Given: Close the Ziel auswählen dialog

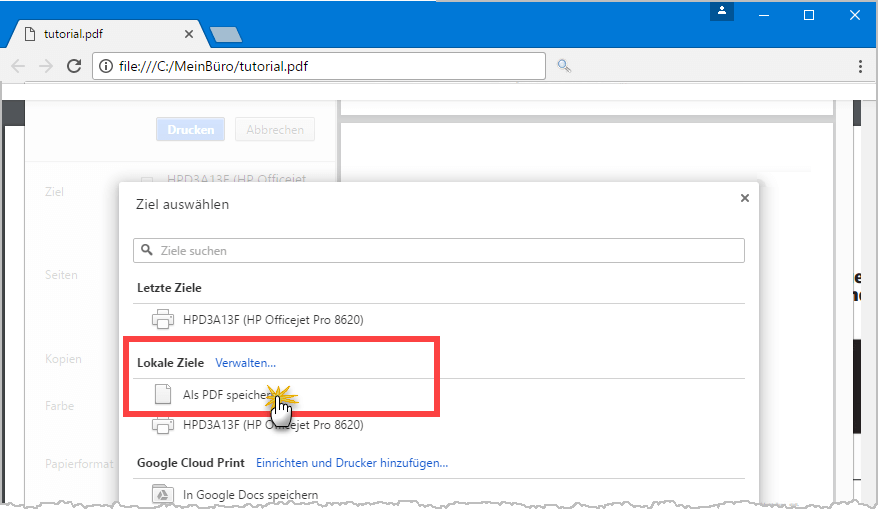Looking at the screenshot, I should [x=745, y=198].
